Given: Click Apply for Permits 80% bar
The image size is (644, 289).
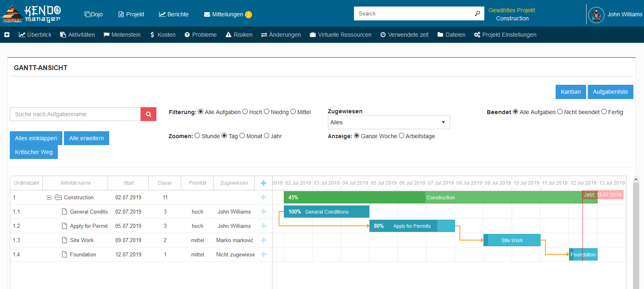Looking at the screenshot, I should pos(412,226).
